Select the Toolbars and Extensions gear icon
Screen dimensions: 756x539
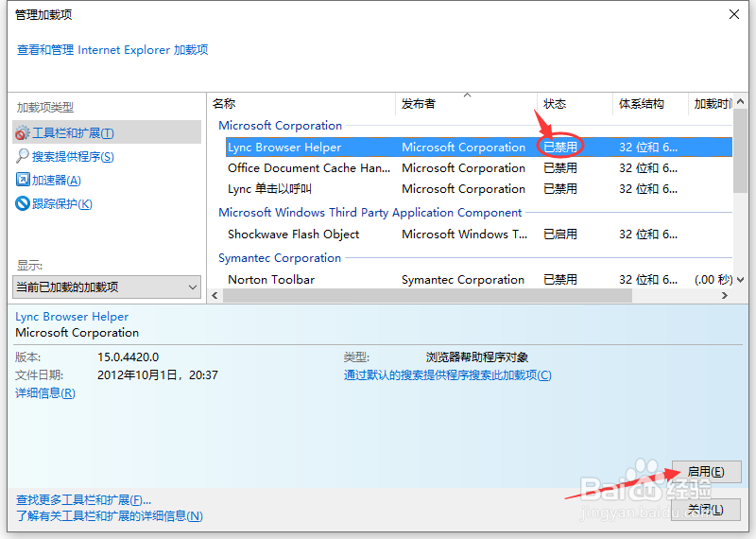click(22, 133)
